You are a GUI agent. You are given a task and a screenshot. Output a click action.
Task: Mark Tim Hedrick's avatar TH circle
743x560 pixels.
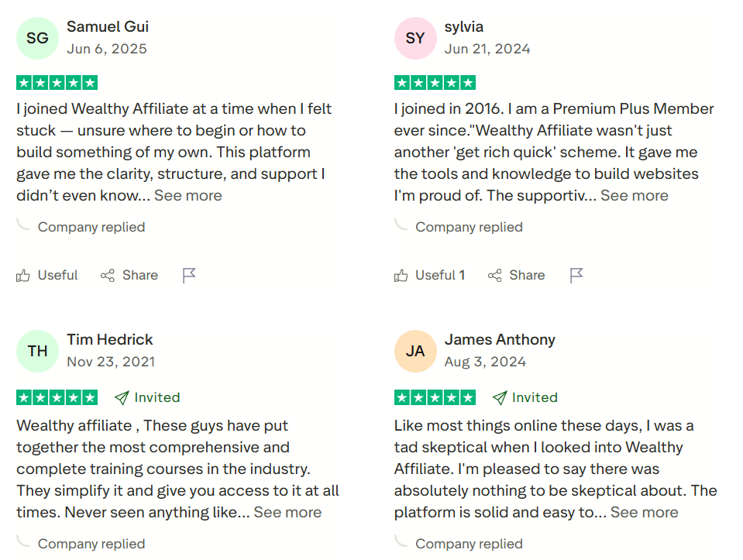tap(37, 351)
